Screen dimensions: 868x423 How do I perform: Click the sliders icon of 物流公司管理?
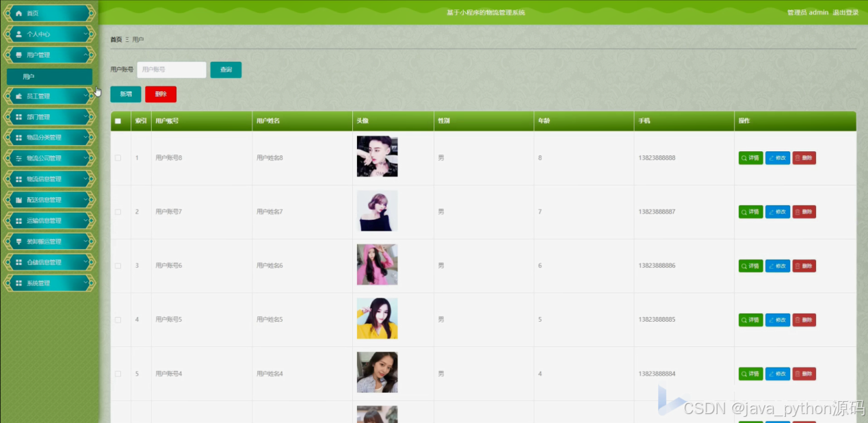(19, 158)
